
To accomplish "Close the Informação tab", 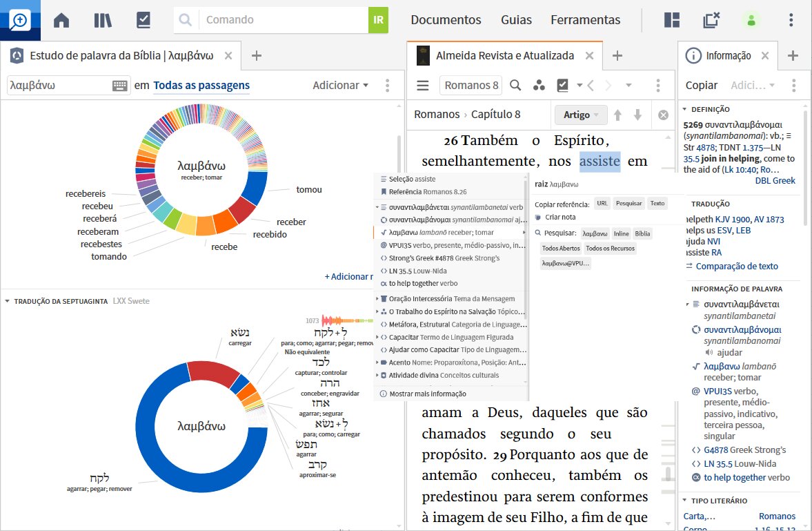I will pyautogui.click(x=765, y=55).
